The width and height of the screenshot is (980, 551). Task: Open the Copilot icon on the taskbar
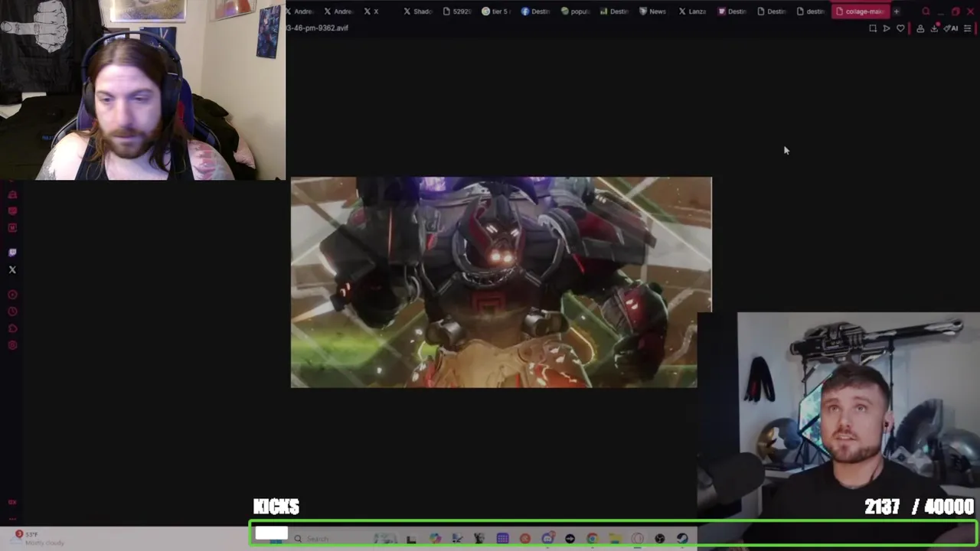tap(436, 539)
